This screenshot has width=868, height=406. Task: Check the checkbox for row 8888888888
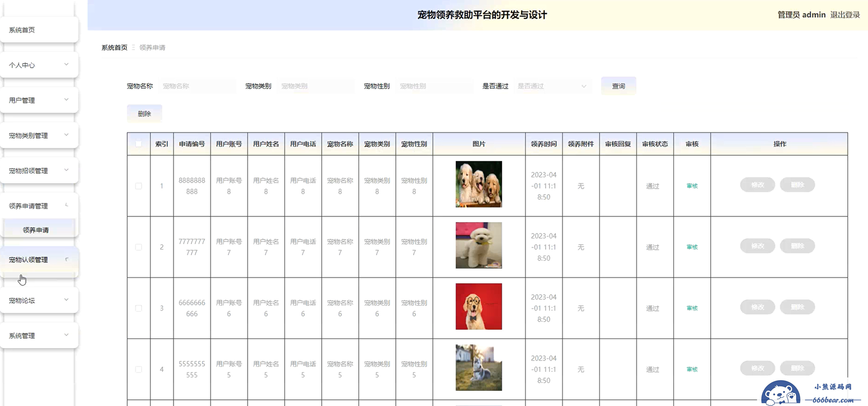coord(139,186)
